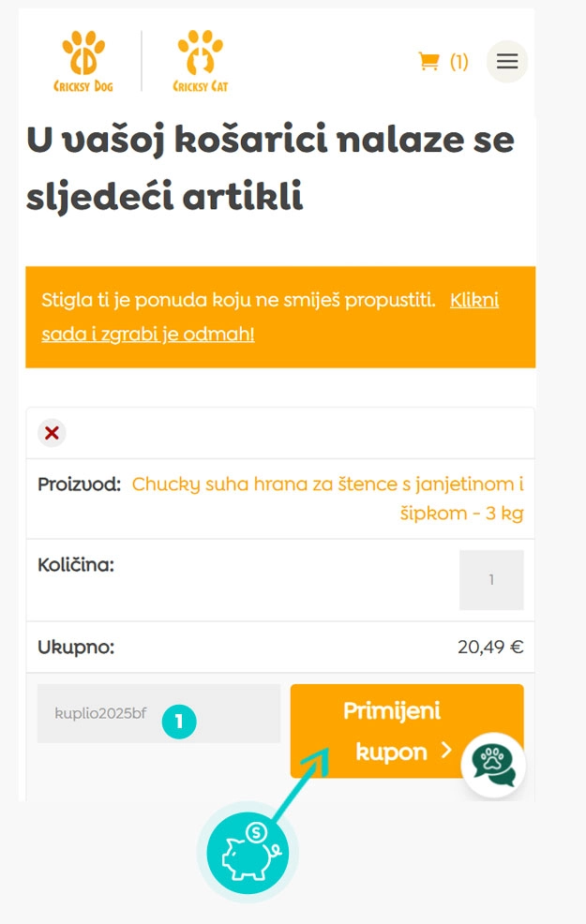Open the hamburger menu
The image size is (586, 924).
[507, 62]
